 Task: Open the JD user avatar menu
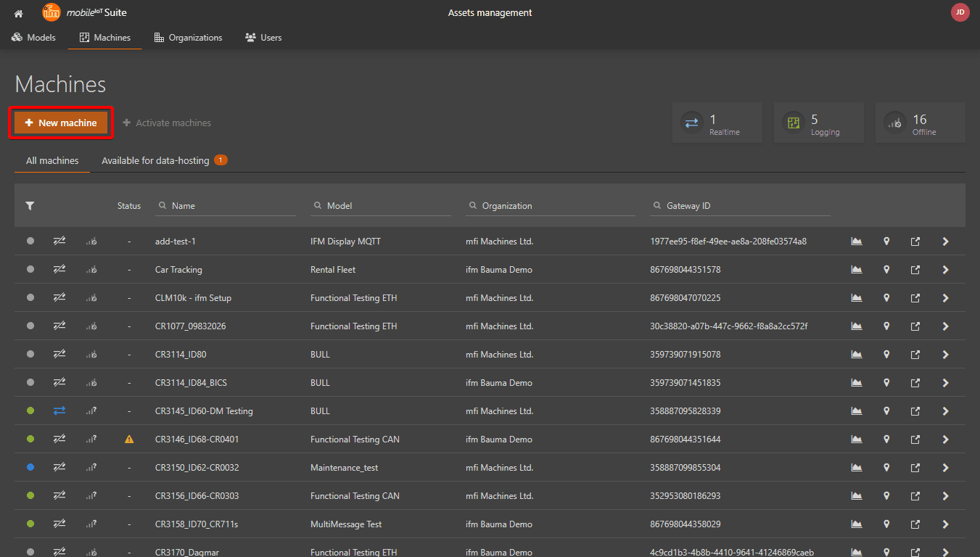960,12
